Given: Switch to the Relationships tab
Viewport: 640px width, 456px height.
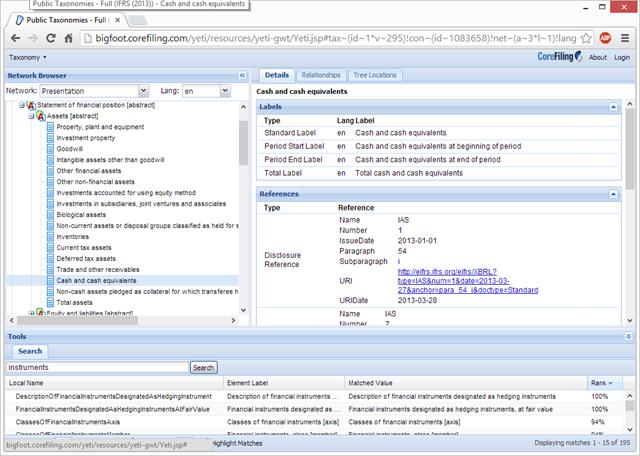Looking at the screenshot, I should coord(321,75).
